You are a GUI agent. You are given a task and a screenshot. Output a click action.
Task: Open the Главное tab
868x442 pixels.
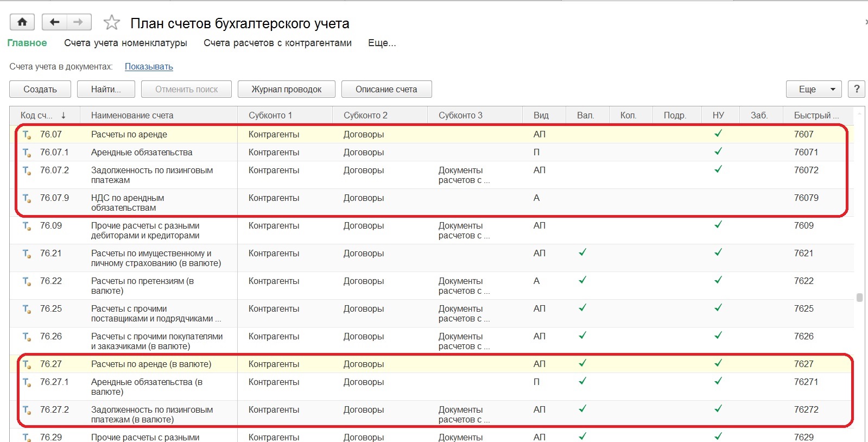point(27,43)
